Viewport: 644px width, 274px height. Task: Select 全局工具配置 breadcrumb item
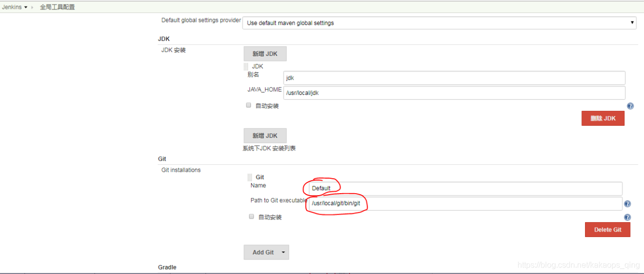tap(57, 7)
